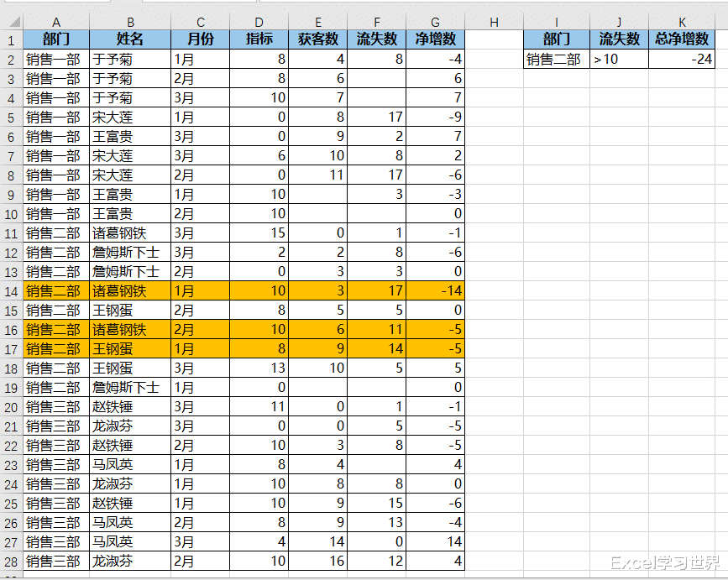
Task: Click highlighted 诸葛钢铁 in row 14
Action: 130,291
